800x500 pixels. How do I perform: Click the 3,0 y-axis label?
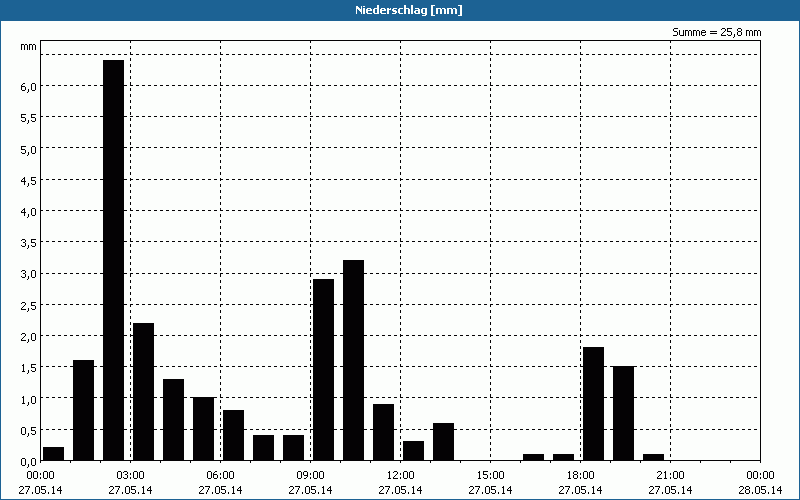point(29,274)
